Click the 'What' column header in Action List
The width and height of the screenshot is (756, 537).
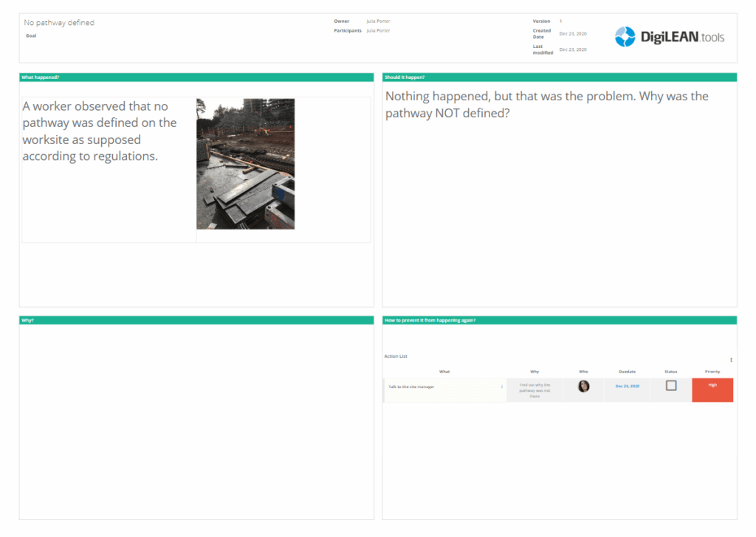[x=444, y=372]
